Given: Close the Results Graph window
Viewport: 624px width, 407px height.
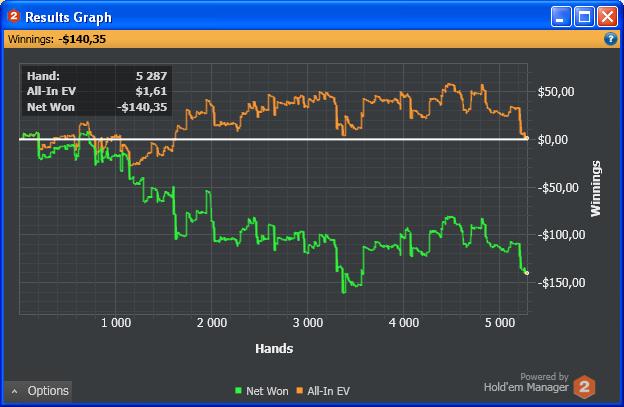Looking at the screenshot, I should click(607, 17).
